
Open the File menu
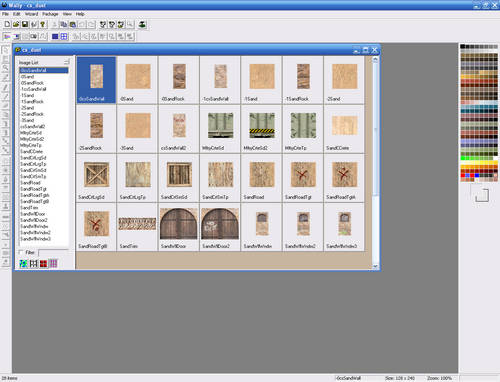[5, 14]
